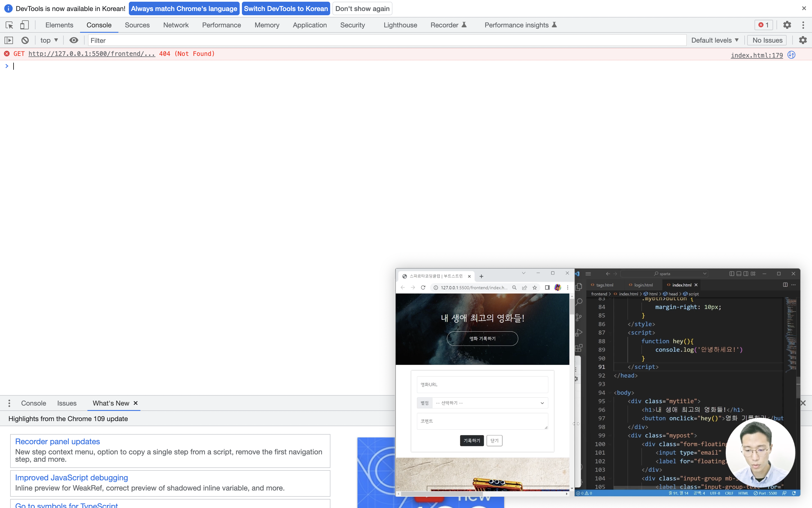Open the Improved JavaScript debugging link
The image size is (812, 508).
pos(71,478)
